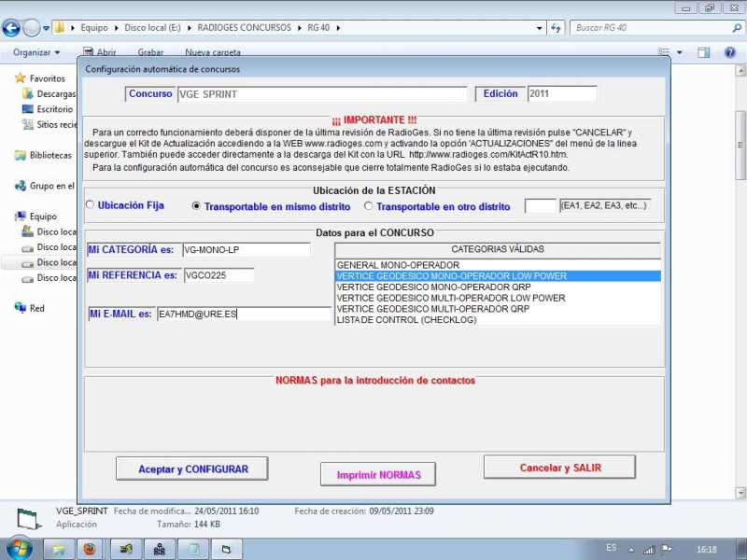
Task: Pick LISTA DE CONTROL (CHECKLOG) category
Action: tap(406, 320)
